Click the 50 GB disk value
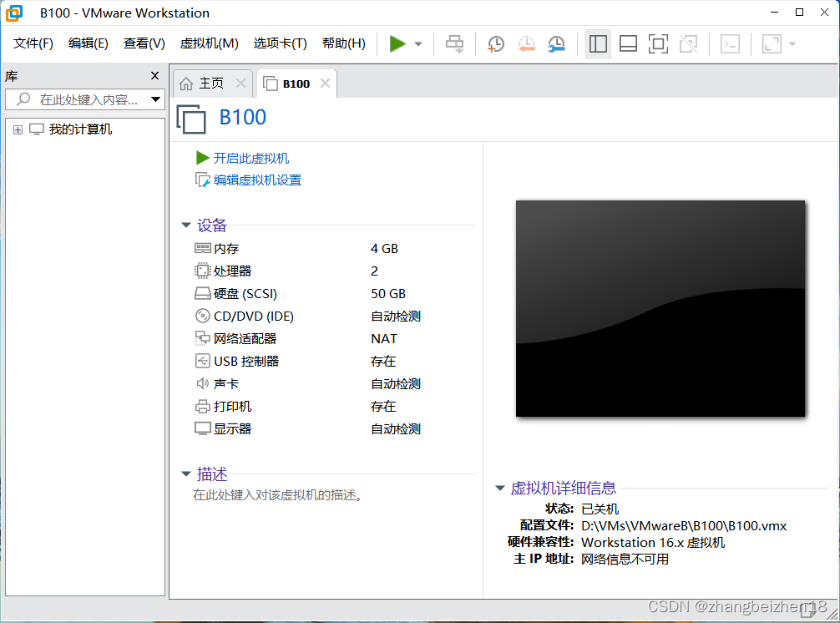The image size is (840, 623). tap(388, 294)
